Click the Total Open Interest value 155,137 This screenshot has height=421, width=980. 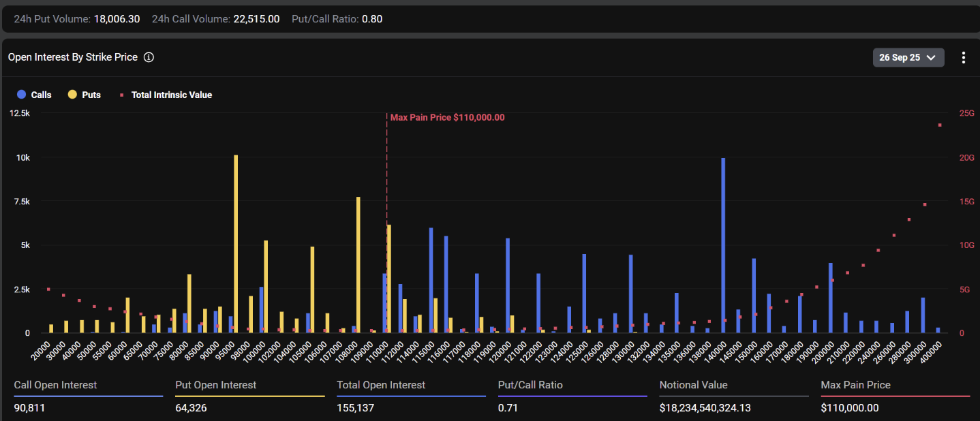[355, 408]
